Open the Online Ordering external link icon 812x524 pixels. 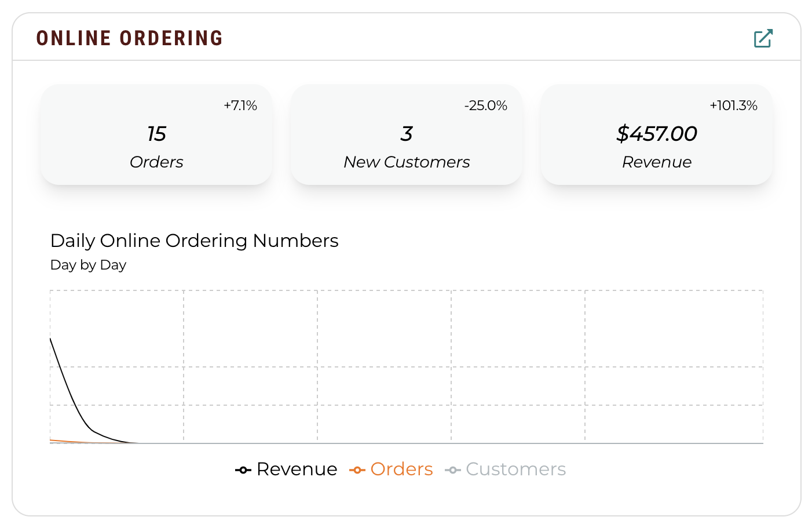pyautogui.click(x=763, y=38)
